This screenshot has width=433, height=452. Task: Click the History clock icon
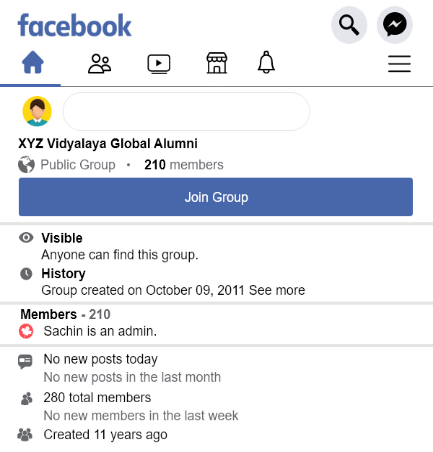click(x=26, y=274)
